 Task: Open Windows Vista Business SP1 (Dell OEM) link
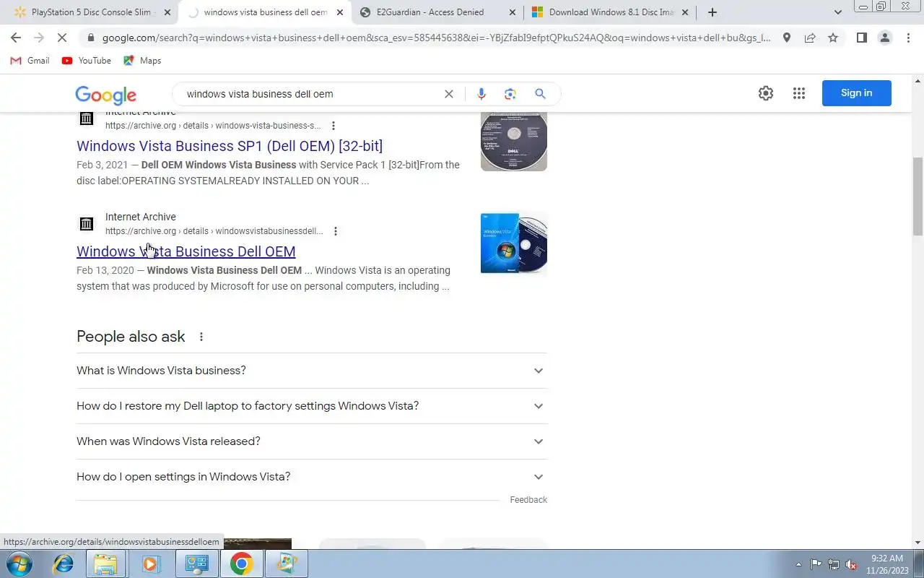[230, 146]
